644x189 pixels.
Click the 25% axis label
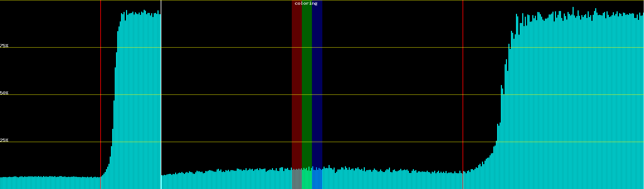click(4, 140)
